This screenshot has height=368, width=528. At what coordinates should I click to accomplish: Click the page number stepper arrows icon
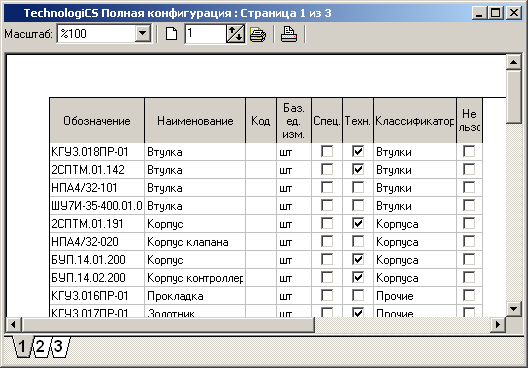tap(235, 34)
